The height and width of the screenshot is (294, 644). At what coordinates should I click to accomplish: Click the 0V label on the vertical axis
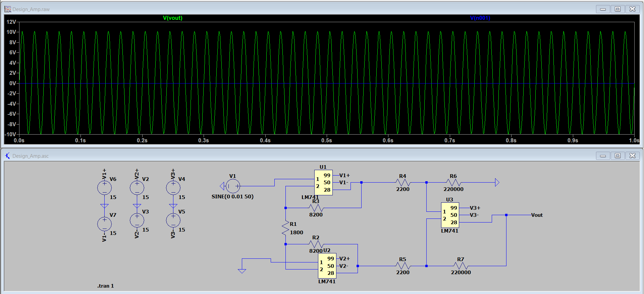click(12, 83)
